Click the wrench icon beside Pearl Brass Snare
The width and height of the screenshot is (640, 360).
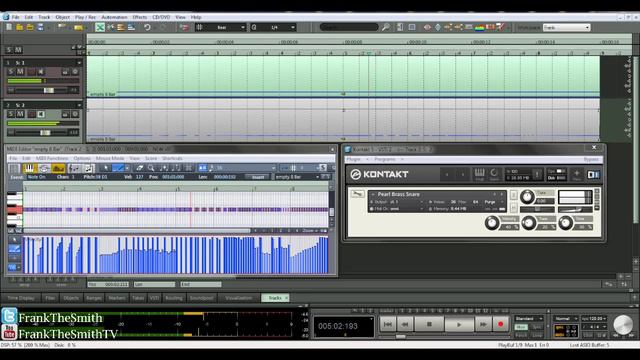(357, 194)
